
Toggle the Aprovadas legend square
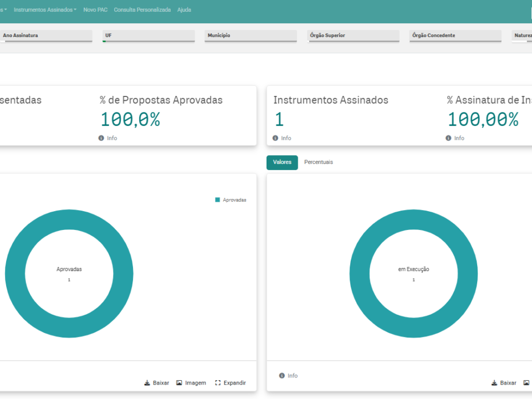[x=217, y=200]
